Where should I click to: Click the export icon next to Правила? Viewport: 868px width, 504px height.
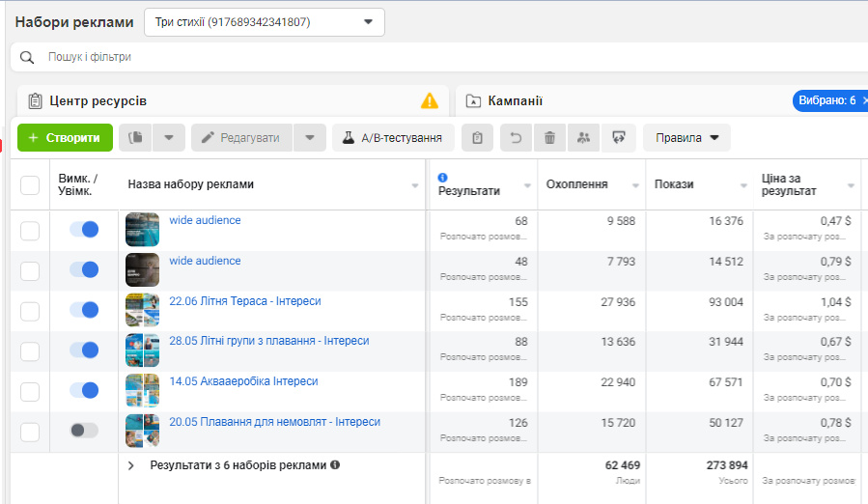pos(617,138)
